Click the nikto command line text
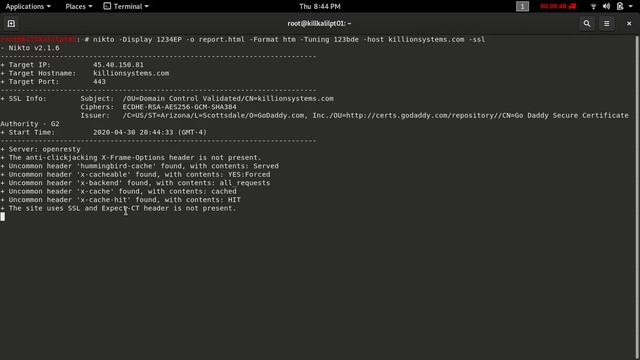 tap(289, 40)
